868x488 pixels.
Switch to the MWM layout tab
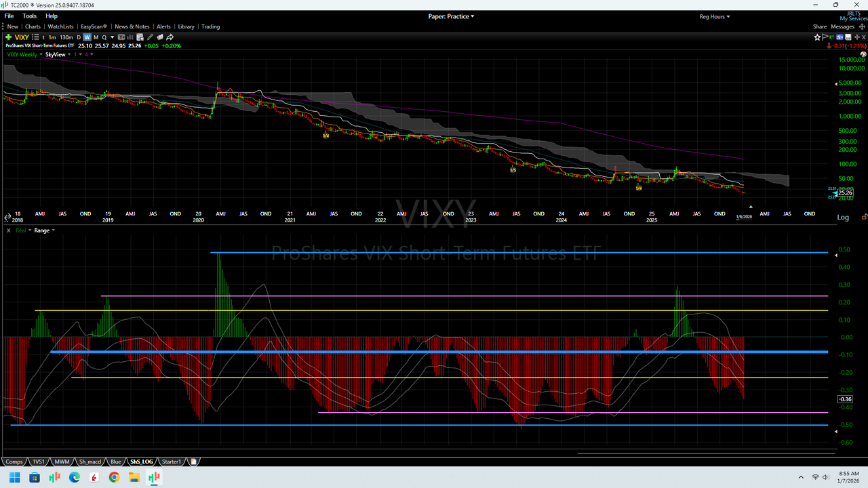pos(62,462)
